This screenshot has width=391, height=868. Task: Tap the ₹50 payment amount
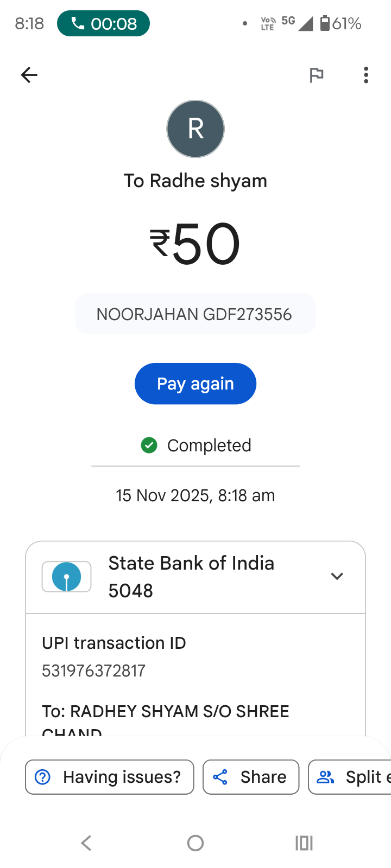195,244
